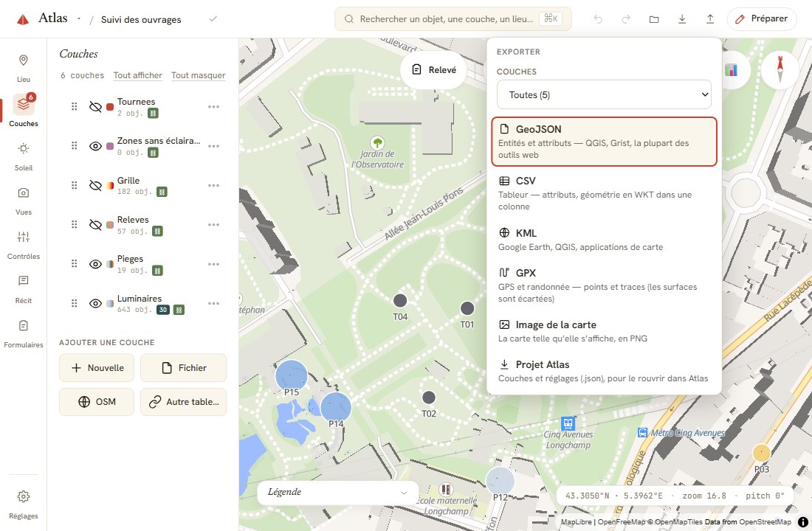The width and height of the screenshot is (812, 531).
Task: Add an OSM layer
Action: point(97,402)
